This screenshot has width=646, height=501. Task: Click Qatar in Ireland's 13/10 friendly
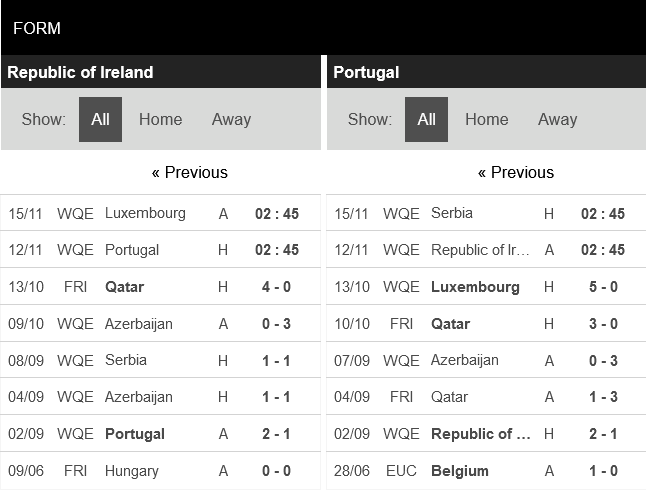tap(124, 287)
